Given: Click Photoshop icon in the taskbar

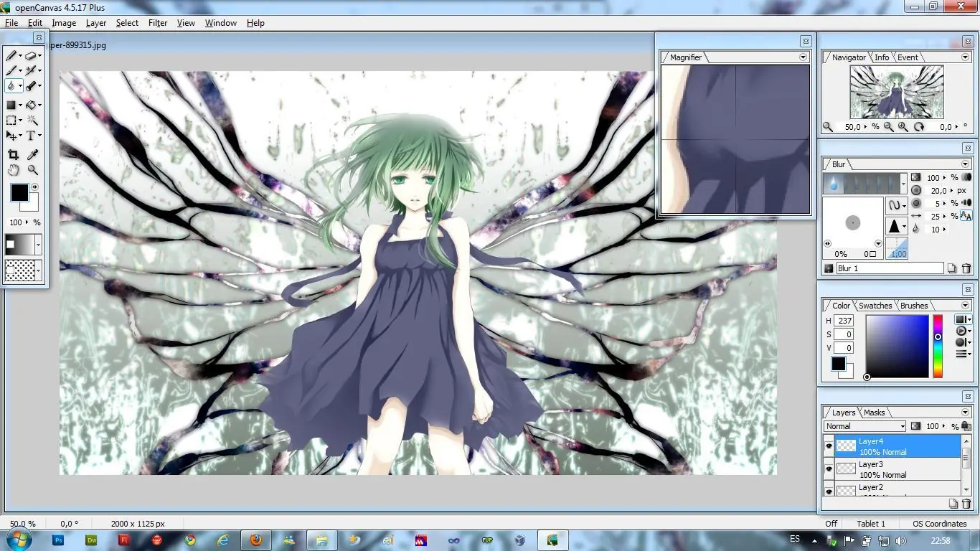Looking at the screenshot, I should pos(59,540).
